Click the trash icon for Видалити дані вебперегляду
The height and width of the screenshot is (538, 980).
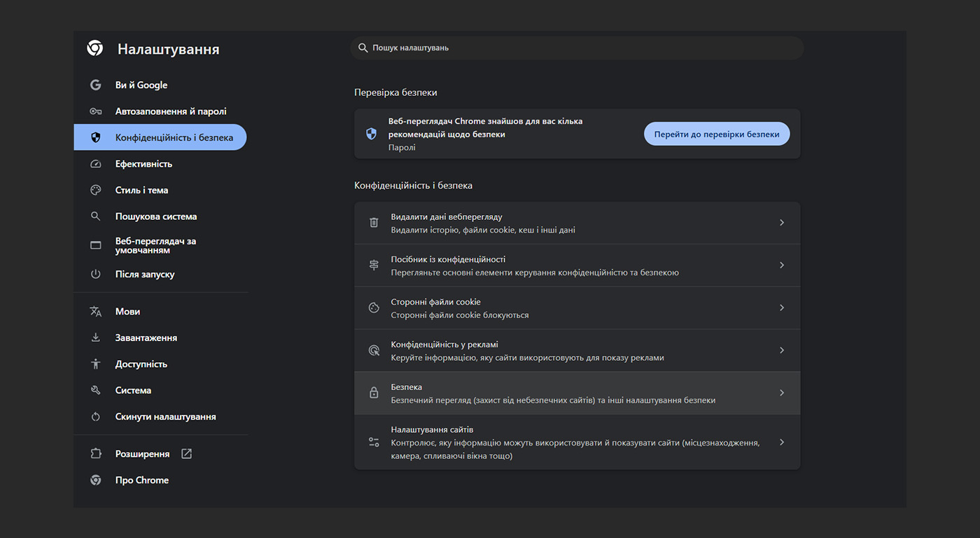[374, 223]
